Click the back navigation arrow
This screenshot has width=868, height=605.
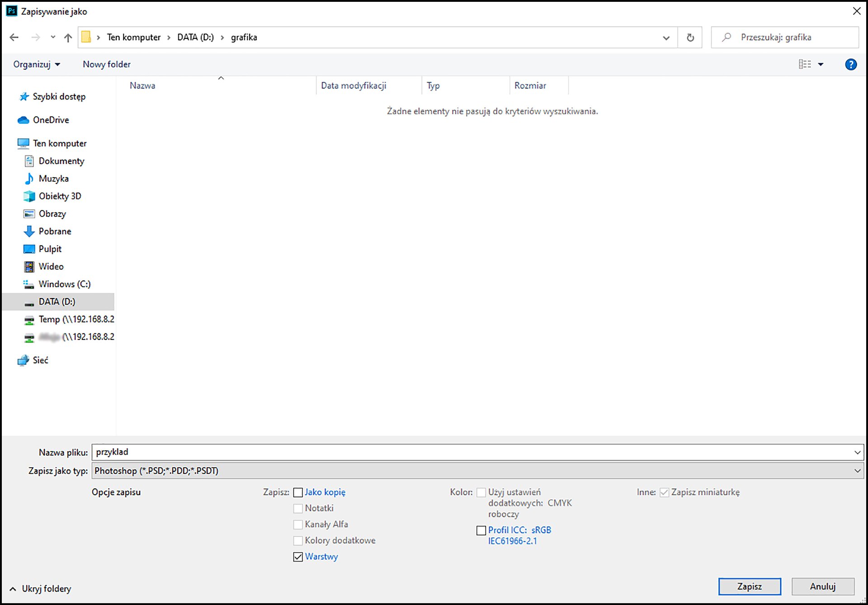coord(14,38)
